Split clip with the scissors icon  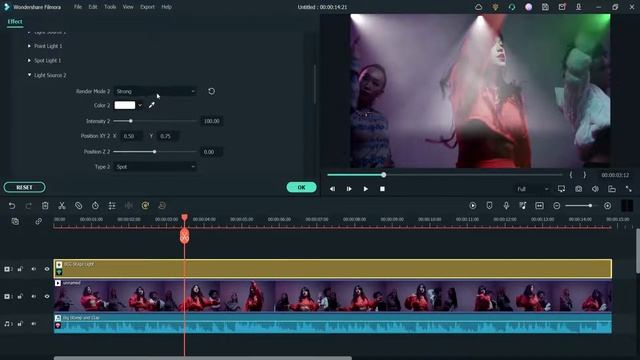[x=62, y=206]
